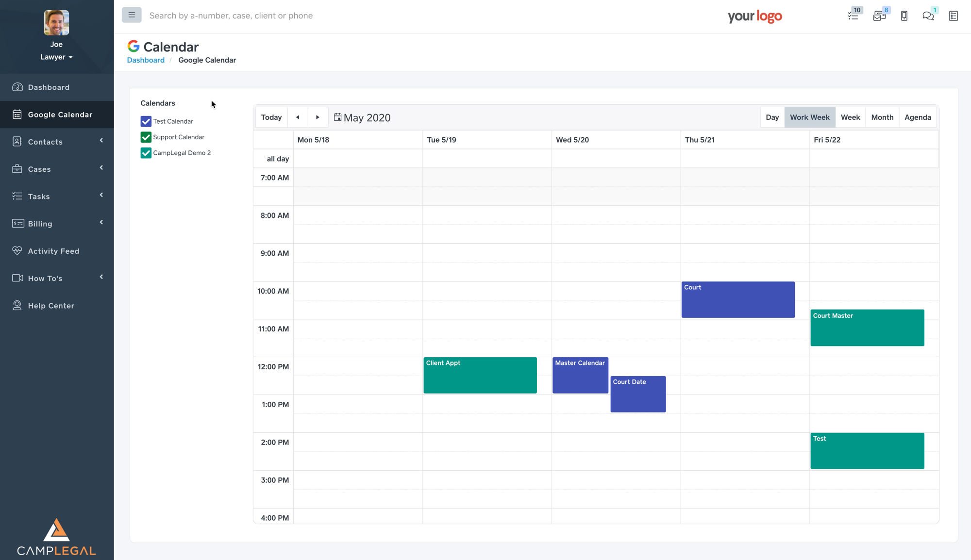Open the mail inbox icon with badge 8
971x560 pixels.
pyautogui.click(x=879, y=16)
